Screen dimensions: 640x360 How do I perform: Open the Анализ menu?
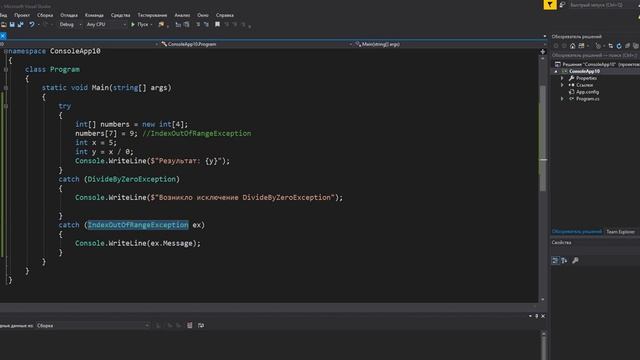coord(182,15)
